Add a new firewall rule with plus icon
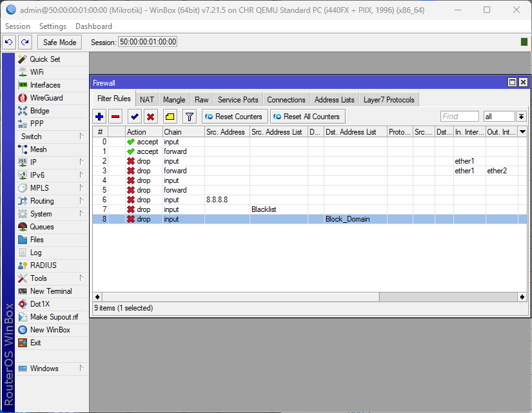This screenshot has height=413, width=532. click(99, 117)
